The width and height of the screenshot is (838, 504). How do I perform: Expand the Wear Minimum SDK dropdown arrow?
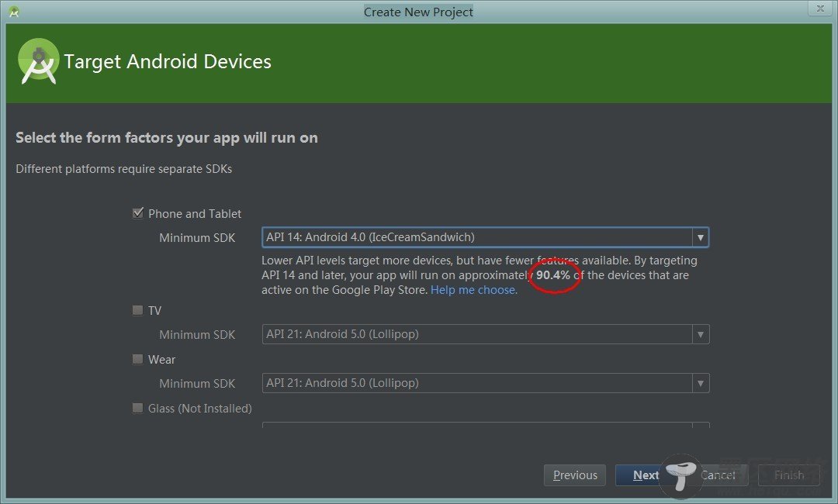pyautogui.click(x=700, y=383)
